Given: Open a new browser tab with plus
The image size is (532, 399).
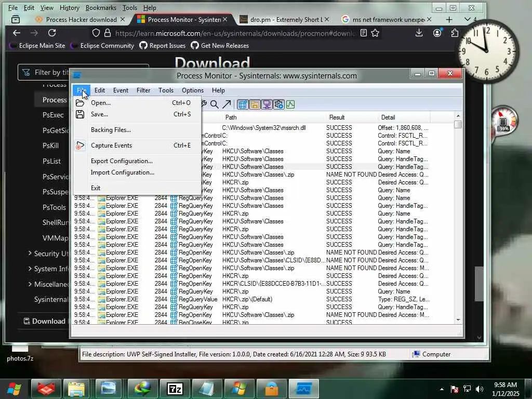Looking at the screenshot, I should tap(449, 20).
